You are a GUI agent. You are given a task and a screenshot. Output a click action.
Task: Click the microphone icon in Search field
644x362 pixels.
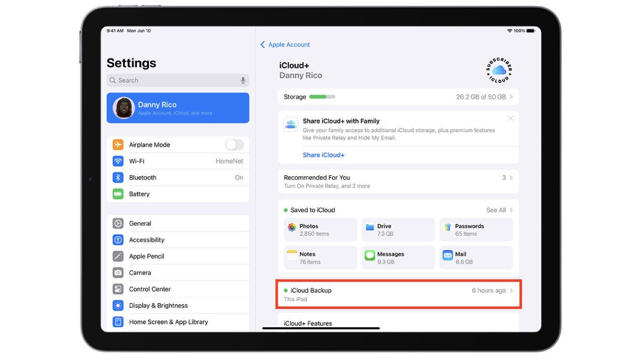pyautogui.click(x=243, y=80)
